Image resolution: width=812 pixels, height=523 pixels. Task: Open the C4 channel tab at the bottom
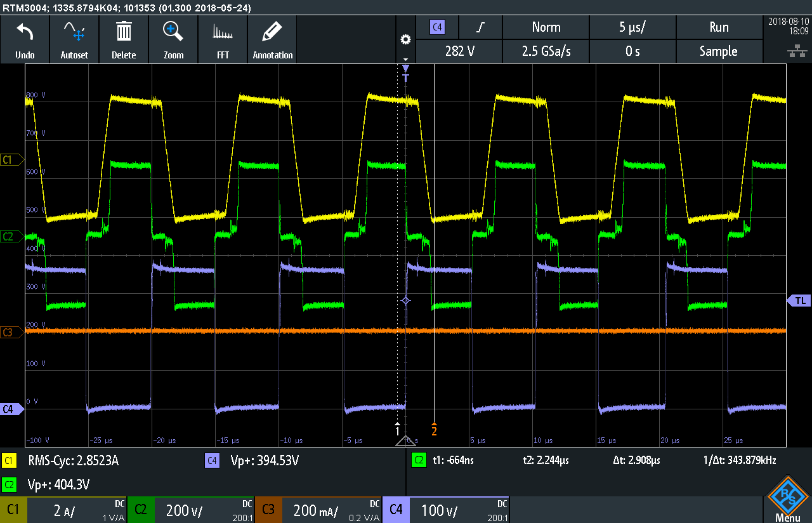(x=396, y=510)
